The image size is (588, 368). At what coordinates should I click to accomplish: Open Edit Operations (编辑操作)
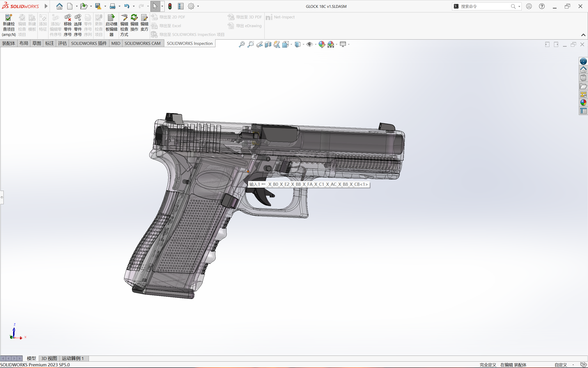point(134,23)
